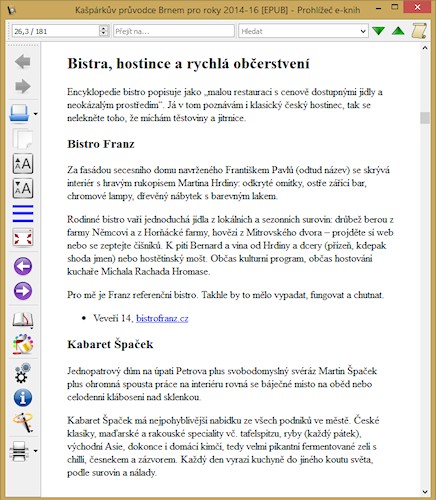
Task: Minimize the e-book viewer window
Action: pyautogui.click(x=378, y=8)
